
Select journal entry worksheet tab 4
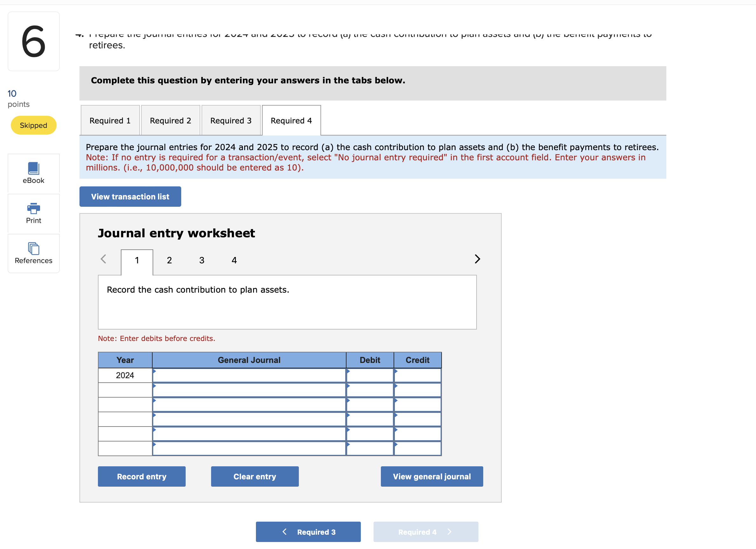234,260
